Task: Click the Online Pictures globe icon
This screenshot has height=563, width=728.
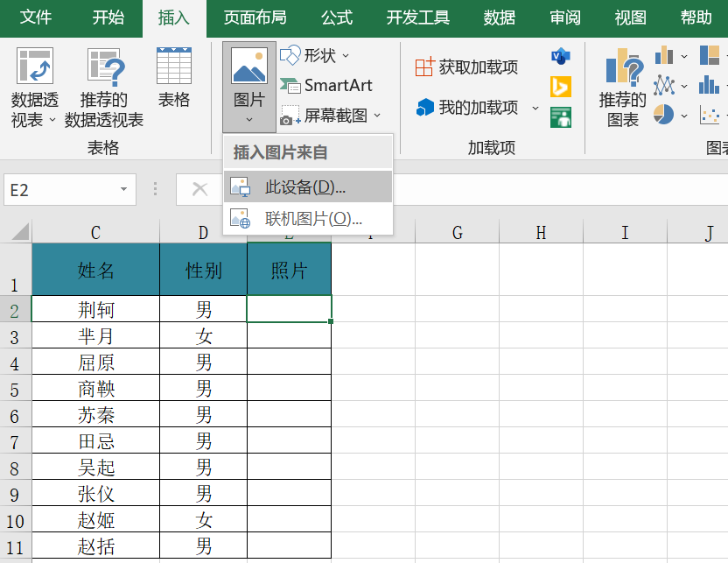Action: point(241,218)
